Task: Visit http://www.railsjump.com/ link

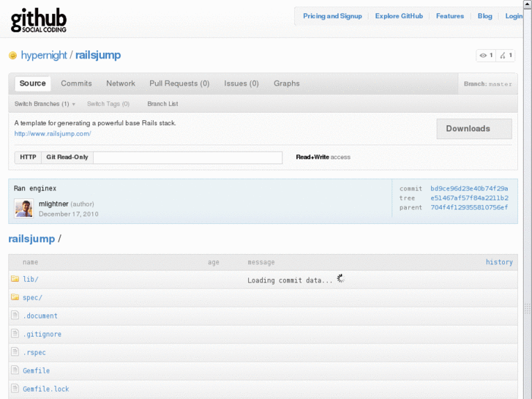Action: 53,134
